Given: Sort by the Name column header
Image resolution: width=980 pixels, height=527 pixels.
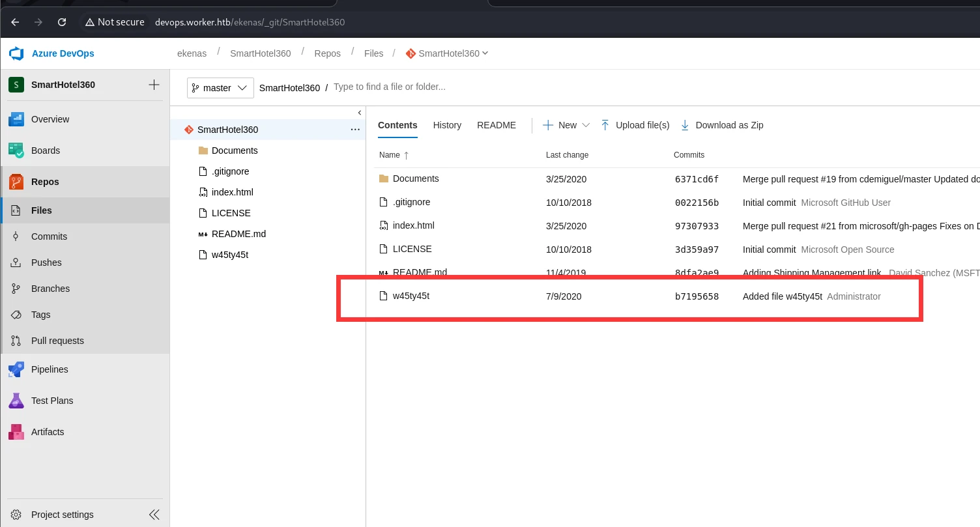Looking at the screenshot, I should 394,155.
